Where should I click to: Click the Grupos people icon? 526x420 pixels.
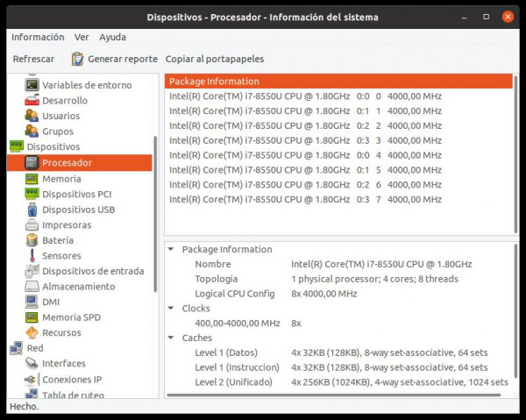[32, 132]
